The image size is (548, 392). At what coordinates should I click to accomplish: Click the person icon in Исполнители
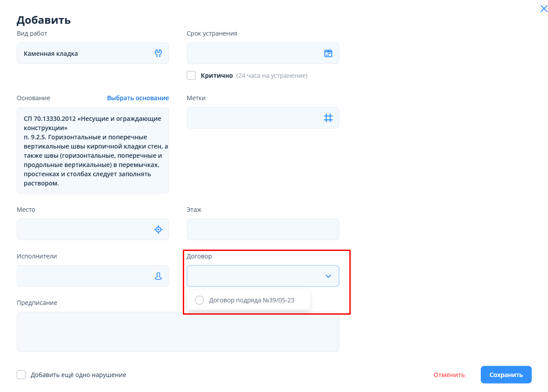click(158, 276)
